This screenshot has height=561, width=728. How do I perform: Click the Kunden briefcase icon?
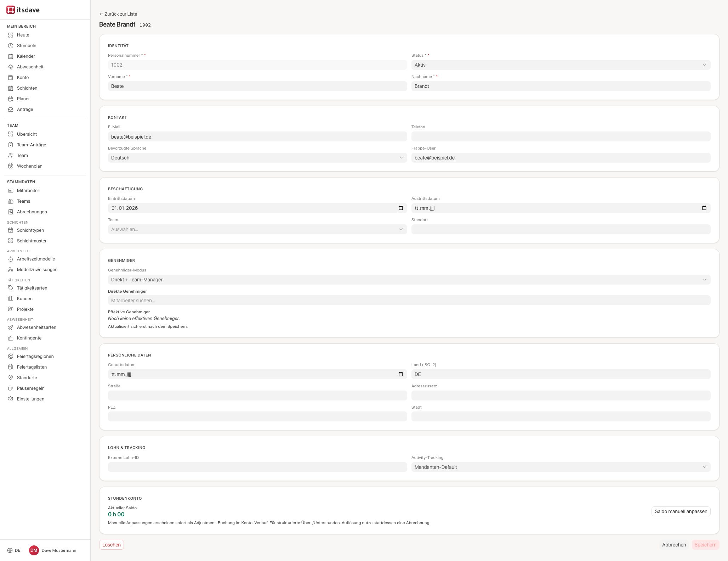(11, 299)
